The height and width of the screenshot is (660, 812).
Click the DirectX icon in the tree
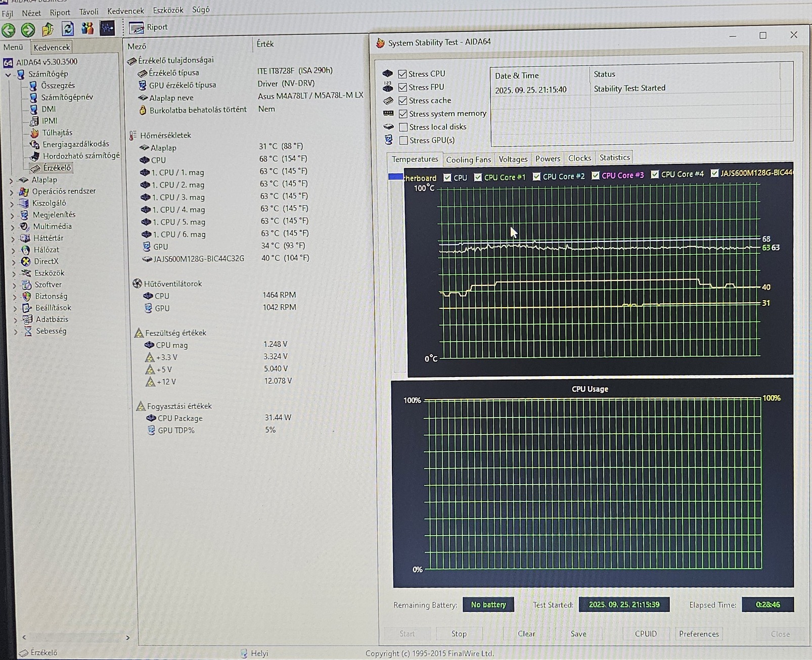[x=25, y=261]
